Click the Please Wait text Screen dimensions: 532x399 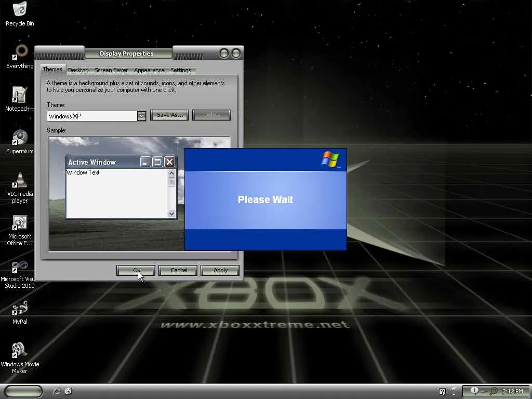pos(265,199)
